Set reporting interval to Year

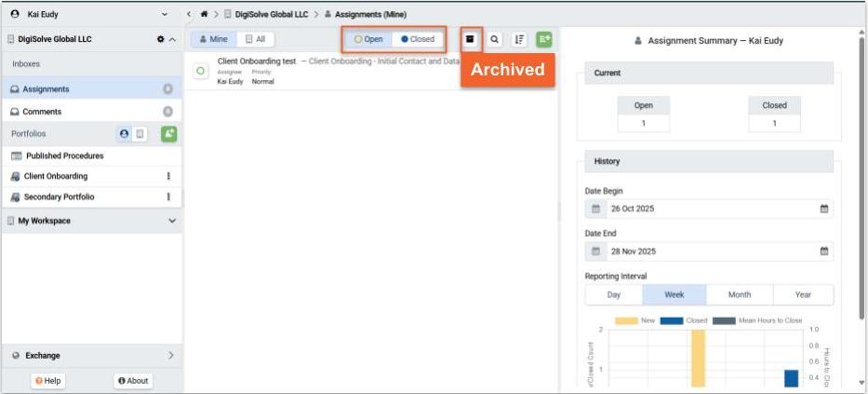(803, 295)
